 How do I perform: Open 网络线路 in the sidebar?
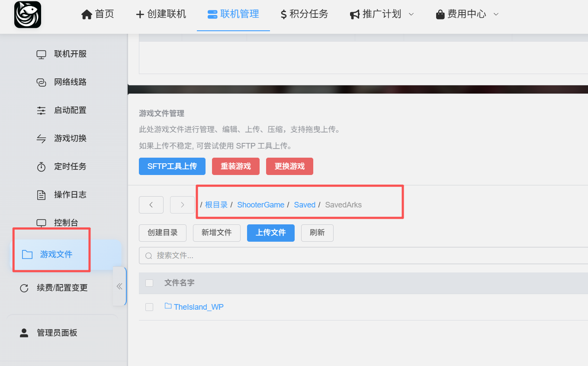[70, 82]
